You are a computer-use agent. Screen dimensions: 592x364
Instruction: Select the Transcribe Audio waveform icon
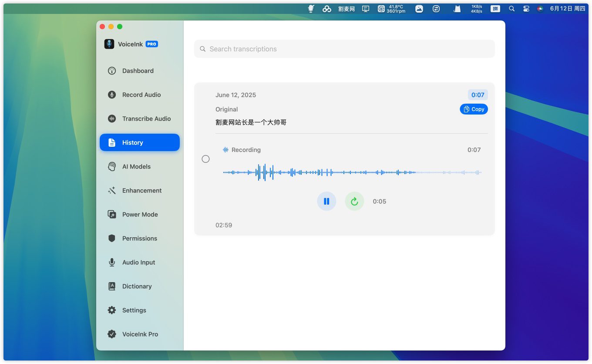(x=112, y=119)
